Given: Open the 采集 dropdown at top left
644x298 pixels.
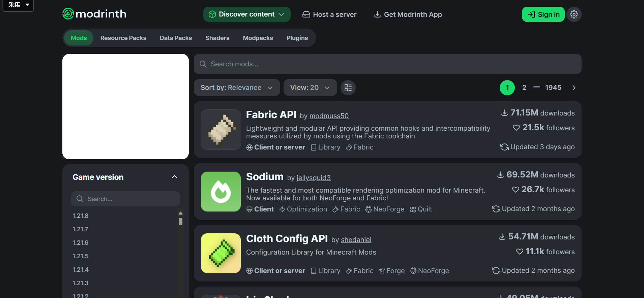Looking at the screenshot, I should (18, 5).
